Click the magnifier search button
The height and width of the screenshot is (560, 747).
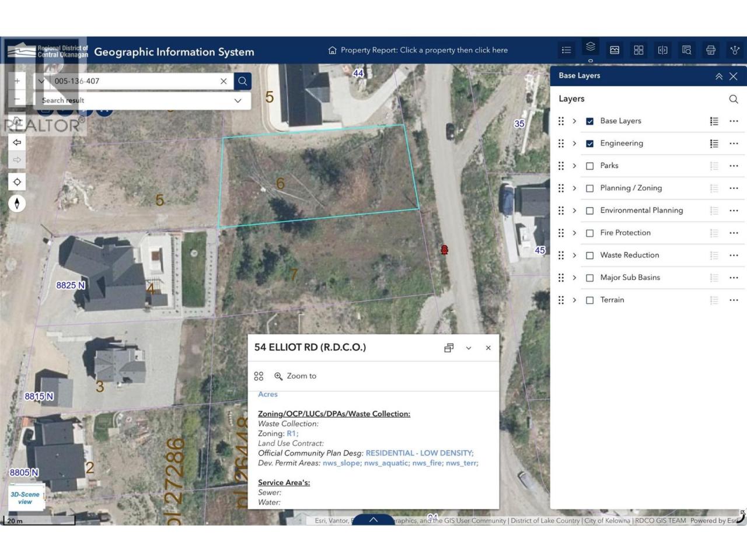(243, 81)
